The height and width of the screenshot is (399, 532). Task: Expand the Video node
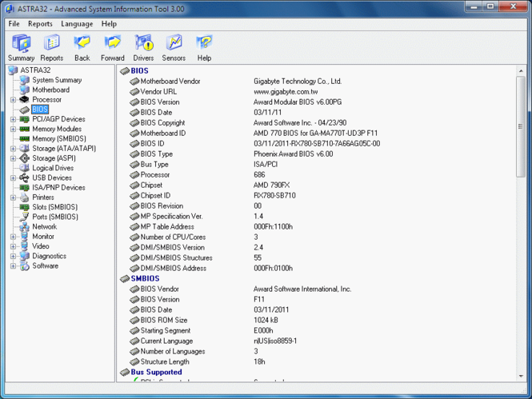point(13,246)
